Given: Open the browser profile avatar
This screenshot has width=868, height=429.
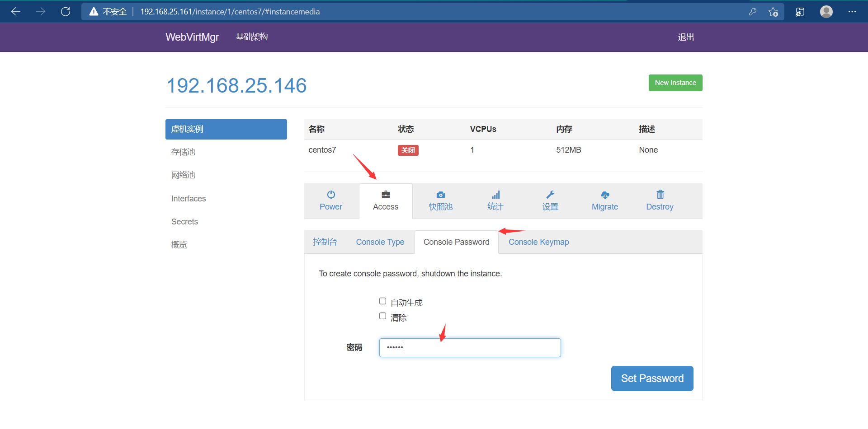Looking at the screenshot, I should tap(826, 12).
